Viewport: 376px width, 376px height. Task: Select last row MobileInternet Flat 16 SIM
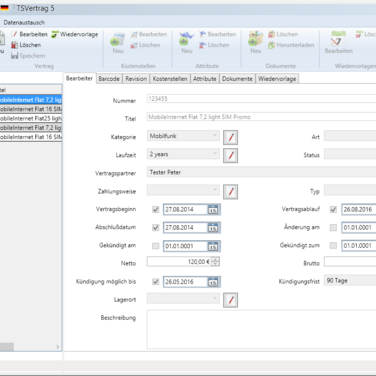point(31,137)
